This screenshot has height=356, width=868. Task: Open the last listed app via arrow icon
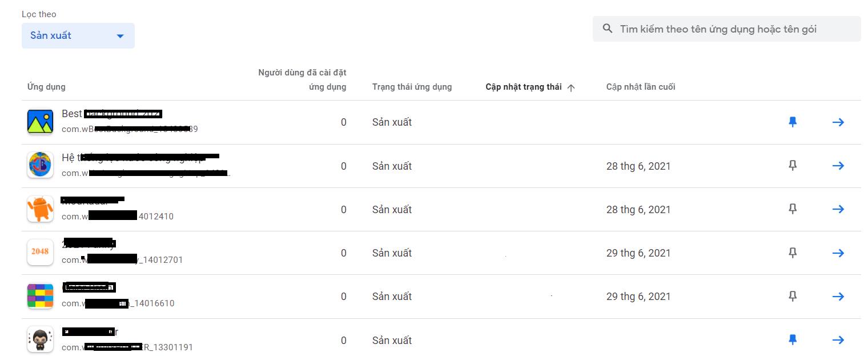[x=838, y=339]
